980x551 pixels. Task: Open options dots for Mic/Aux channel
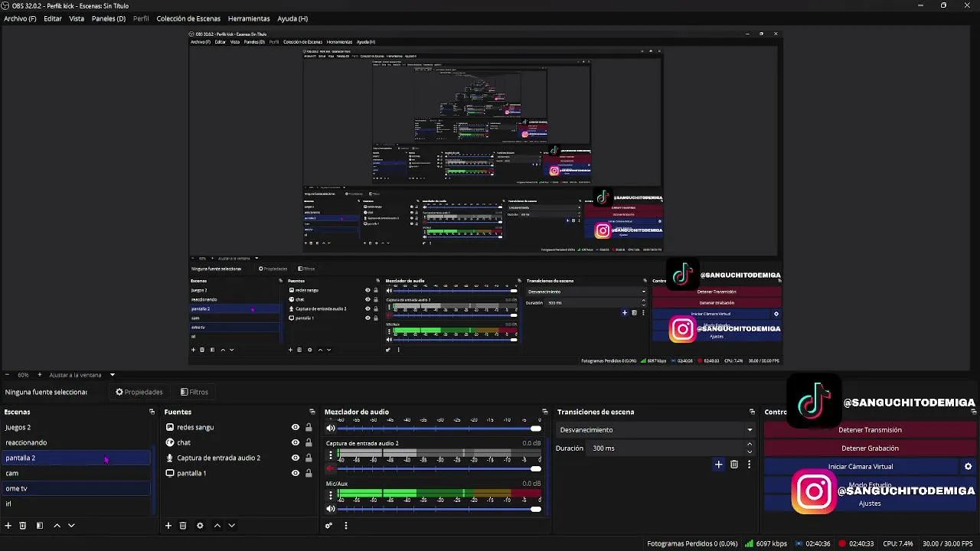(x=331, y=496)
